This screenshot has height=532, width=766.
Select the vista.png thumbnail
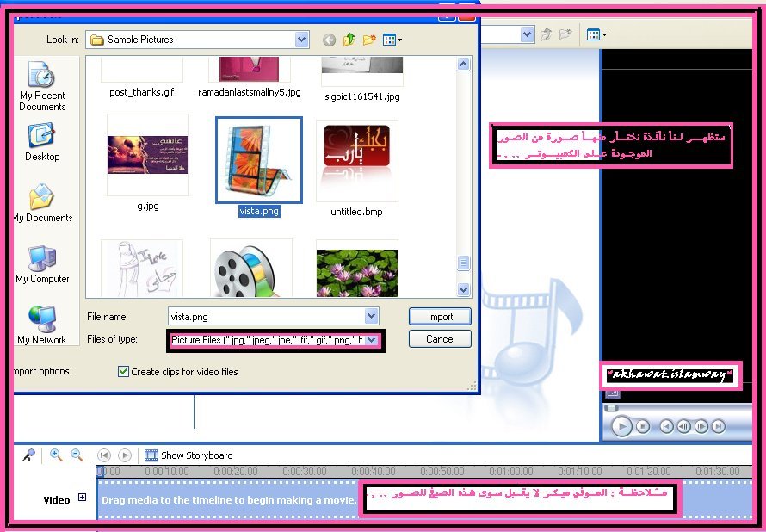click(259, 160)
